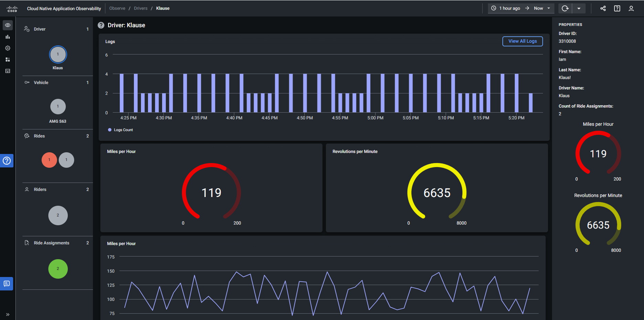This screenshot has width=644, height=320.
Task: Open the user profile icon
Action: [x=631, y=8]
